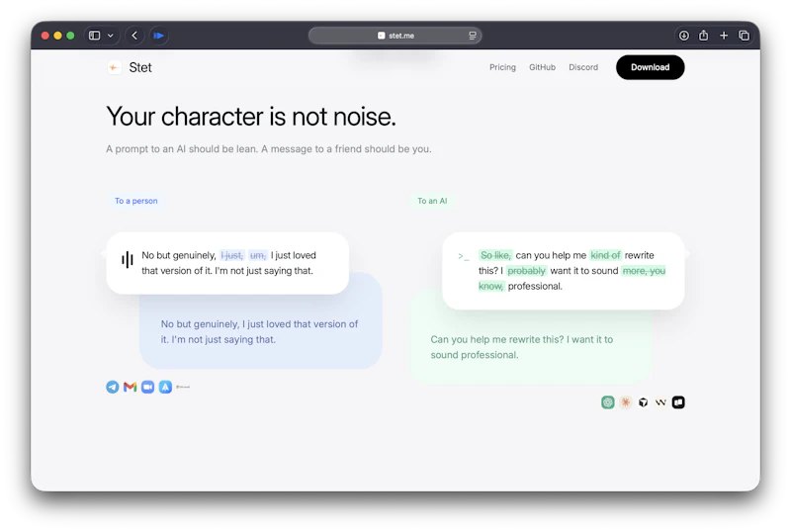Click the blue arrow-shaped app icon
The image size is (791, 532).
click(165, 388)
